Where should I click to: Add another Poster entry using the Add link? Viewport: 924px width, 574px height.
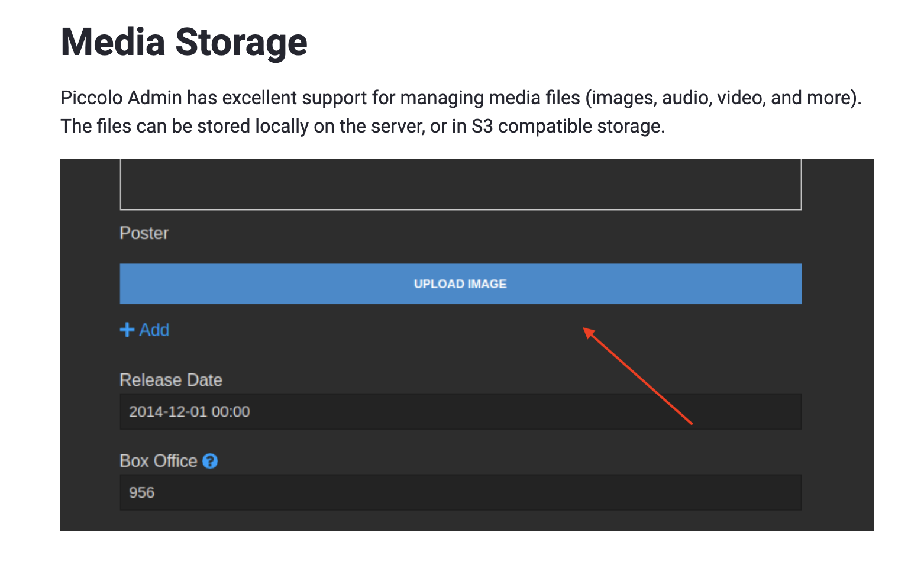(144, 330)
